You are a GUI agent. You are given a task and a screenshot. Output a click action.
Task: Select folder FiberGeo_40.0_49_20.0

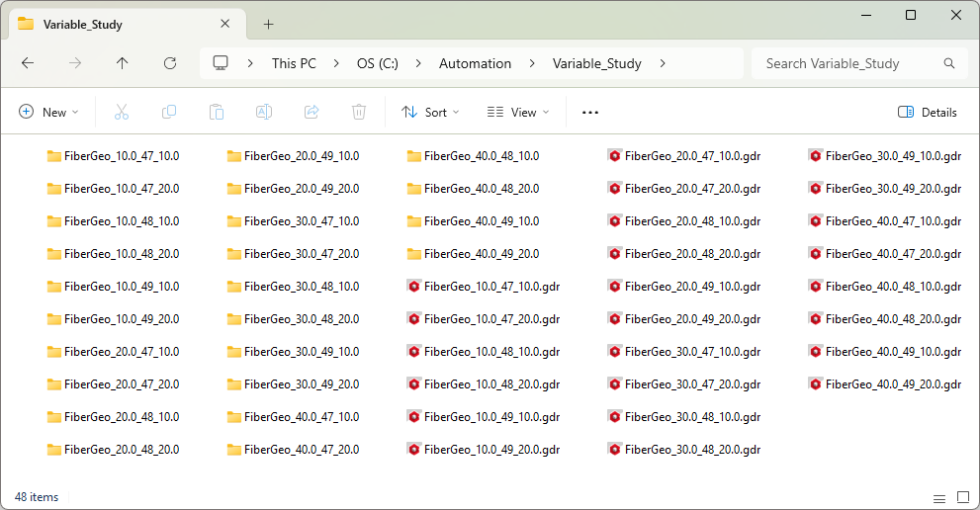click(x=473, y=254)
